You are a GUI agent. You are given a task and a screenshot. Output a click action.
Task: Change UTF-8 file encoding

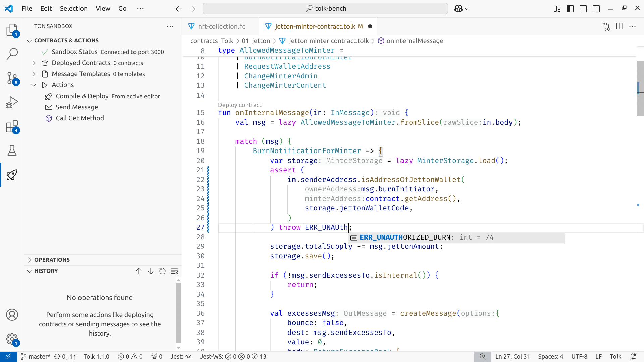pos(579,357)
